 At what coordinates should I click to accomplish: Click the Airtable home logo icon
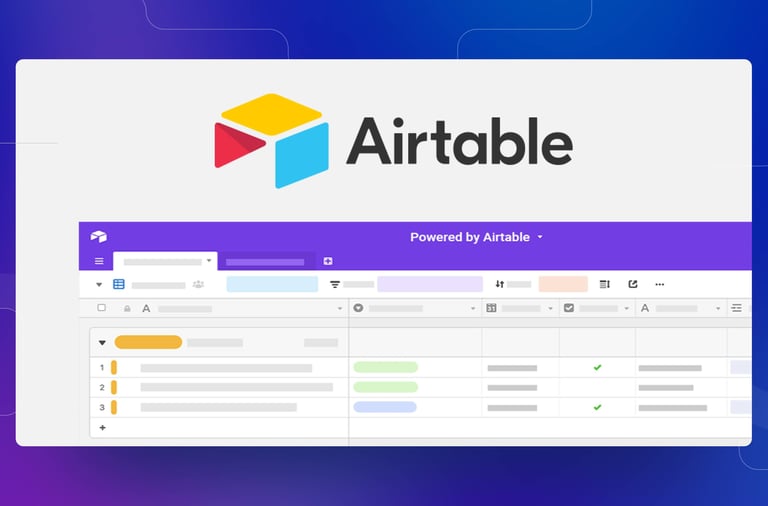coord(98,237)
